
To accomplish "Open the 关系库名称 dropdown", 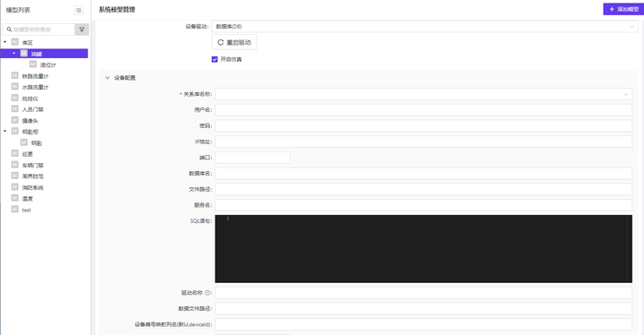I will [423, 94].
